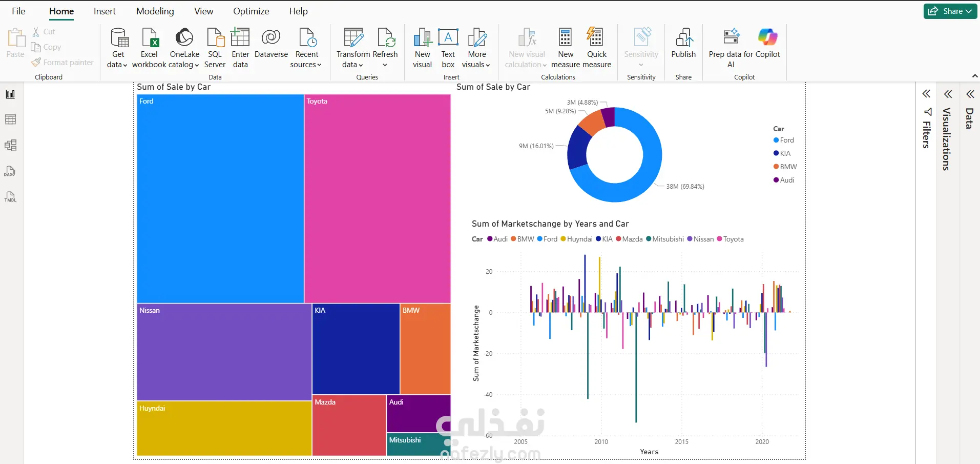Image resolution: width=980 pixels, height=464 pixels.
Task: Select the Mazda block in the treemap
Action: pos(349,426)
